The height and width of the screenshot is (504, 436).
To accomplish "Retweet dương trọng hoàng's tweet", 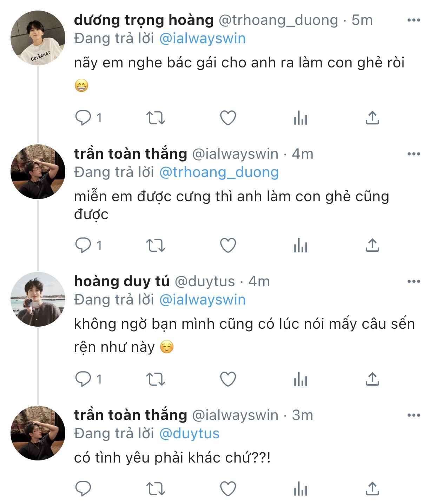I will pyautogui.click(x=155, y=118).
